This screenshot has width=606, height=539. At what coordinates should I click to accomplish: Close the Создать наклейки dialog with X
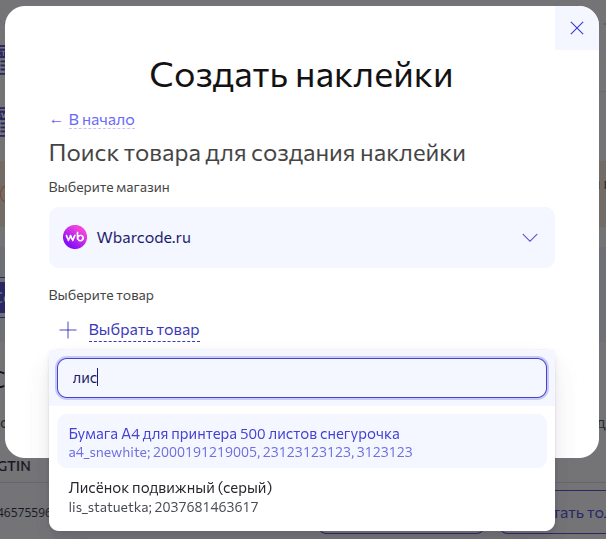(x=576, y=28)
